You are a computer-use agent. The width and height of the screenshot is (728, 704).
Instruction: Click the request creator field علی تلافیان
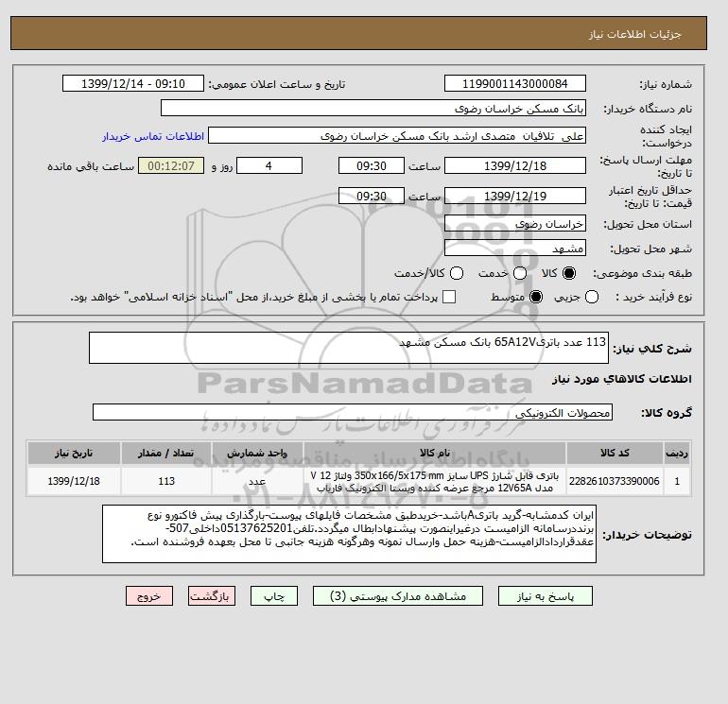pyautogui.click(x=397, y=136)
